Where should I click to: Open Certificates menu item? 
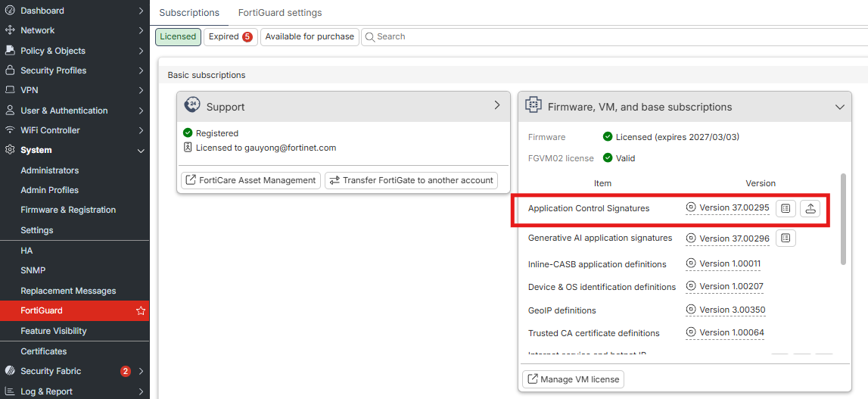click(44, 351)
